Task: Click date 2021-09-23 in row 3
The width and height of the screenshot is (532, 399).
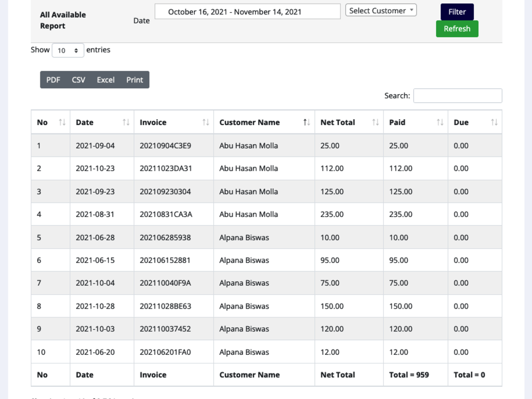Action: (95, 192)
